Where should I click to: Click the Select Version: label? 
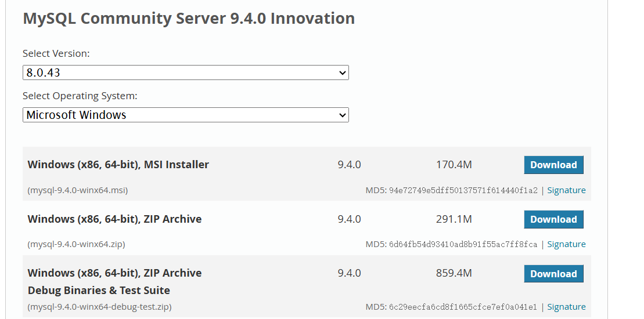coord(56,53)
